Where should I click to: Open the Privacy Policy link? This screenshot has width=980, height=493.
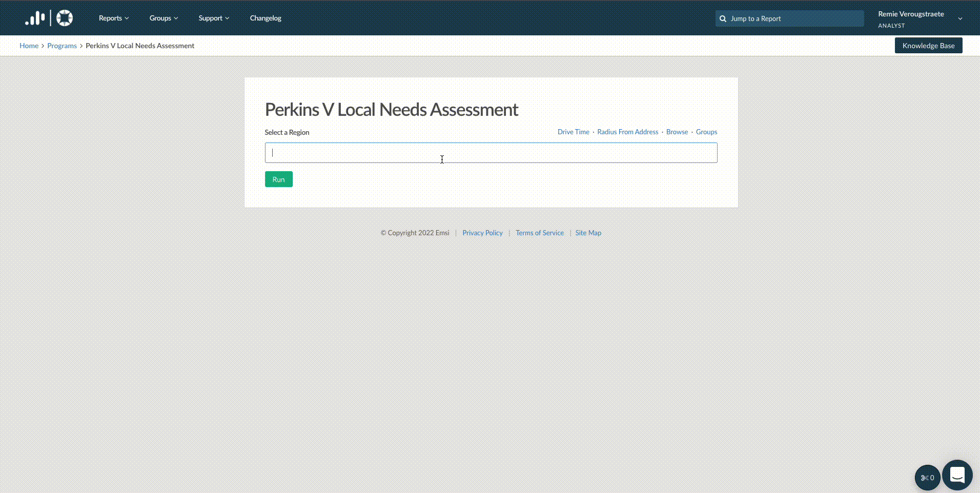(482, 233)
